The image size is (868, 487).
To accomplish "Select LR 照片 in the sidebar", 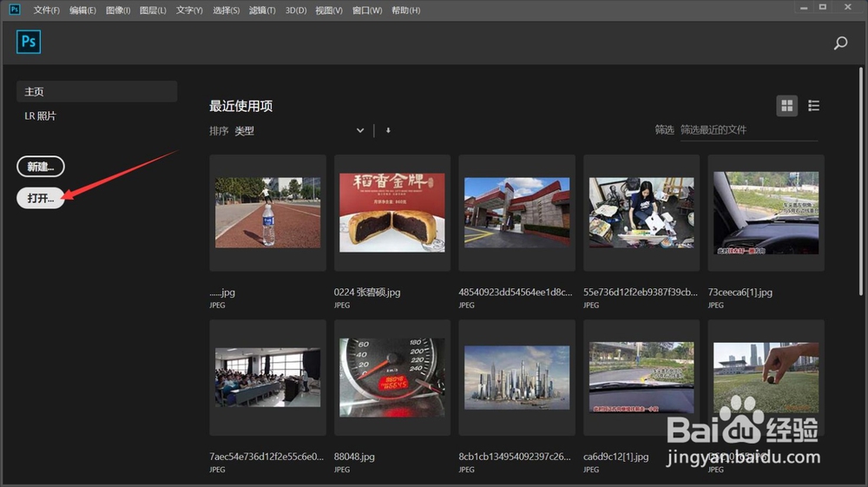I will (40, 115).
